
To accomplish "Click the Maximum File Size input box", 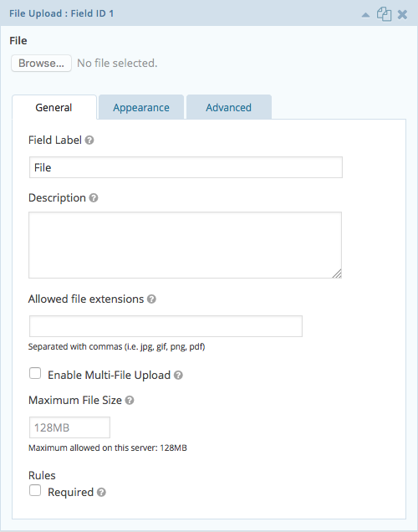I will click(x=69, y=427).
